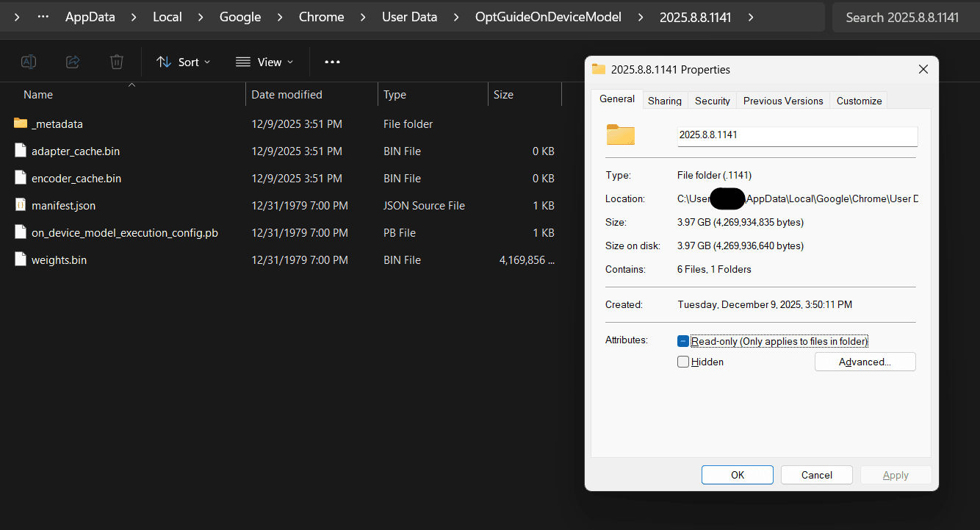The image size is (980, 530).
Task: Select manifest.json file name
Action: 63,206
